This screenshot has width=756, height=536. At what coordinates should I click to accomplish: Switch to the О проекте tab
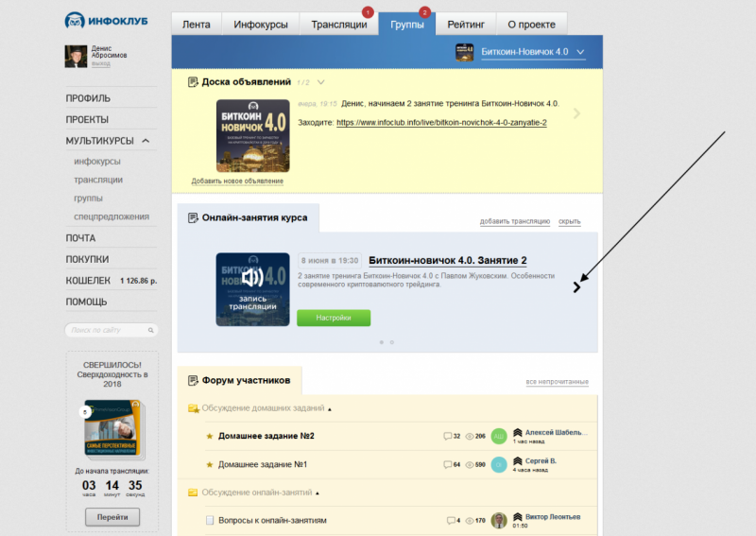click(x=531, y=25)
